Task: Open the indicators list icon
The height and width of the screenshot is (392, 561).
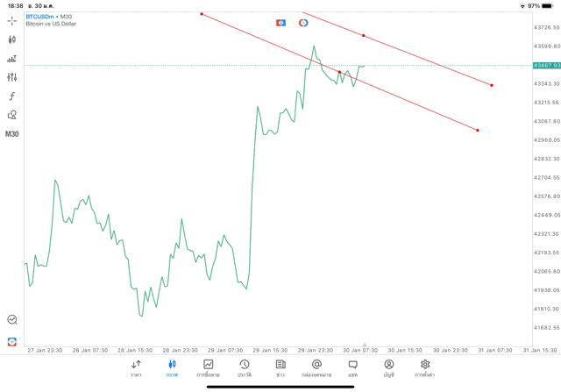Action: tap(12, 59)
